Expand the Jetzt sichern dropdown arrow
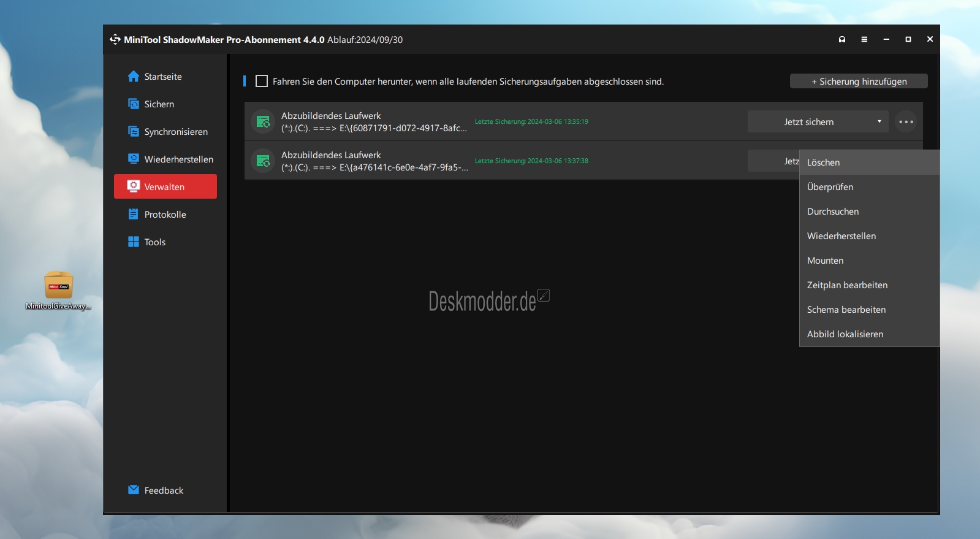This screenshot has height=539, width=980. point(879,121)
